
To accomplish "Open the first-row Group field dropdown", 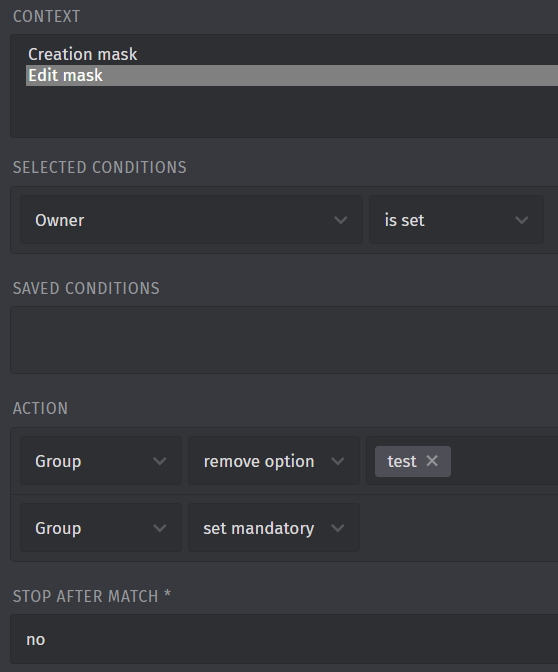I will (x=101, y=461).
